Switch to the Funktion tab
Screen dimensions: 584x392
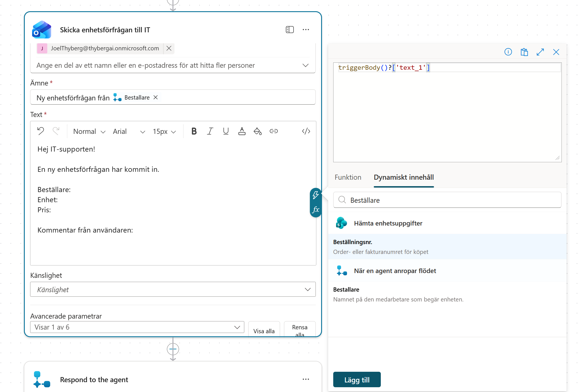(348, 177)
